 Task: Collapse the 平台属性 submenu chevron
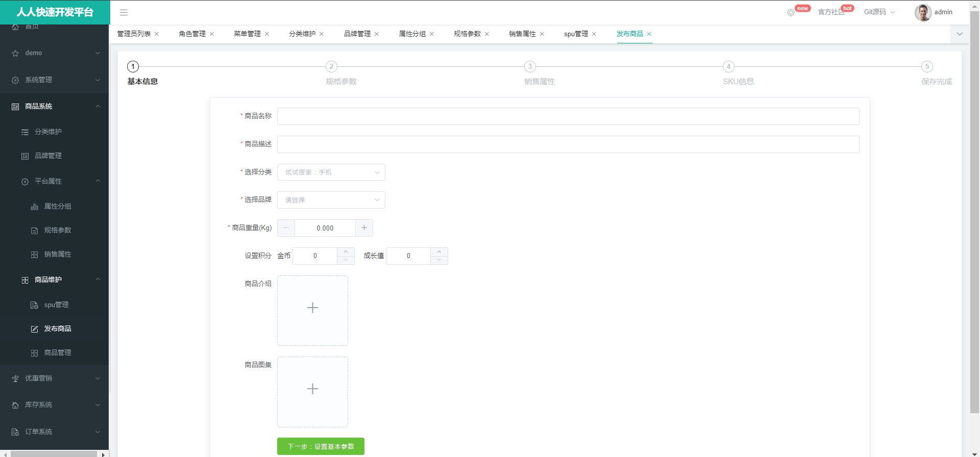coord(97,181)
